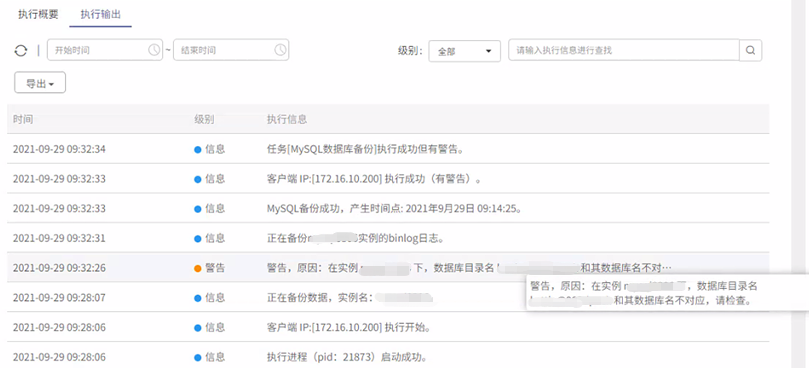
Task: Click the 执行信息 column header
Action: 287,119
